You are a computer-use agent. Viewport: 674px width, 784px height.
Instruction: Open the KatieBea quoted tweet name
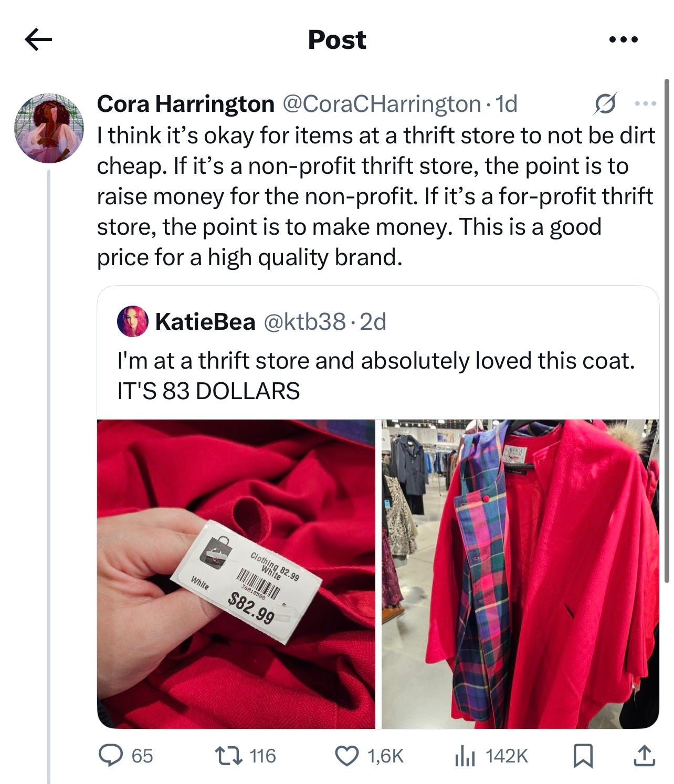coord(205,321)
